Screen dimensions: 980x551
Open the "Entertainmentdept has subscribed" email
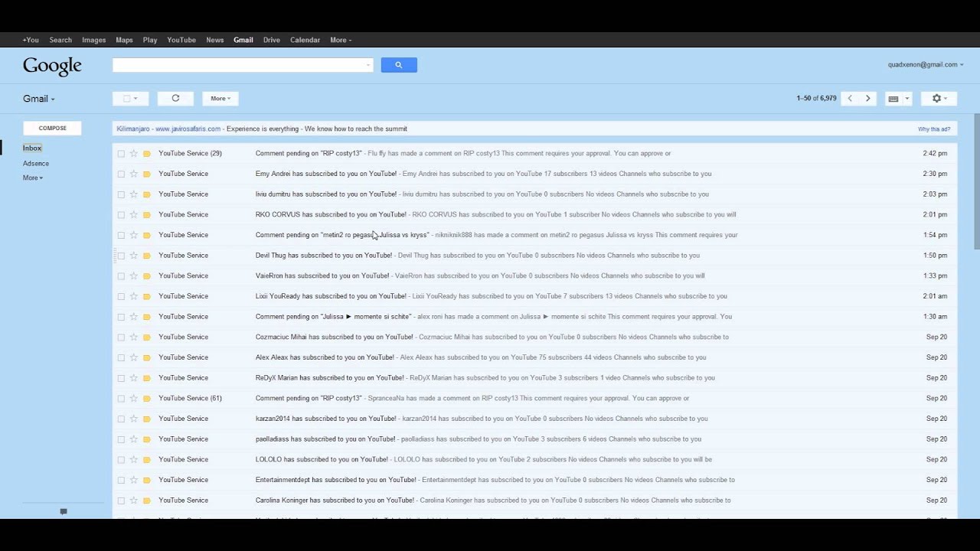[x=534, y=480]
